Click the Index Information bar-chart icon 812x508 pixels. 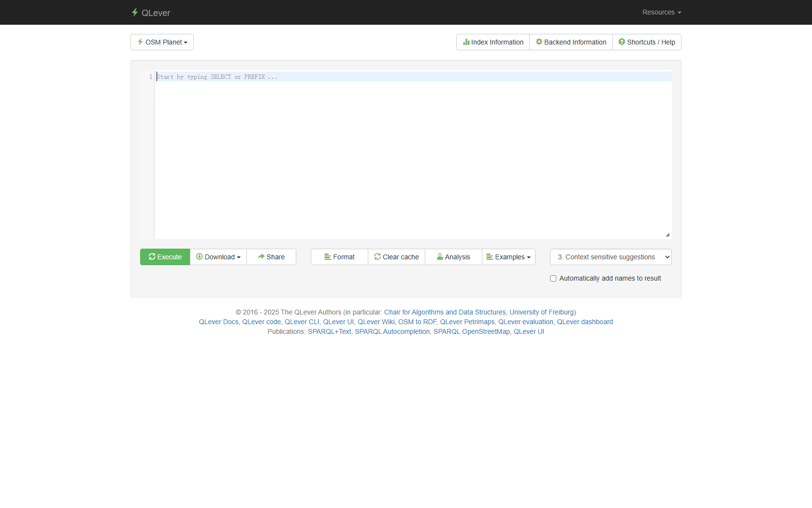pos(466,42)
